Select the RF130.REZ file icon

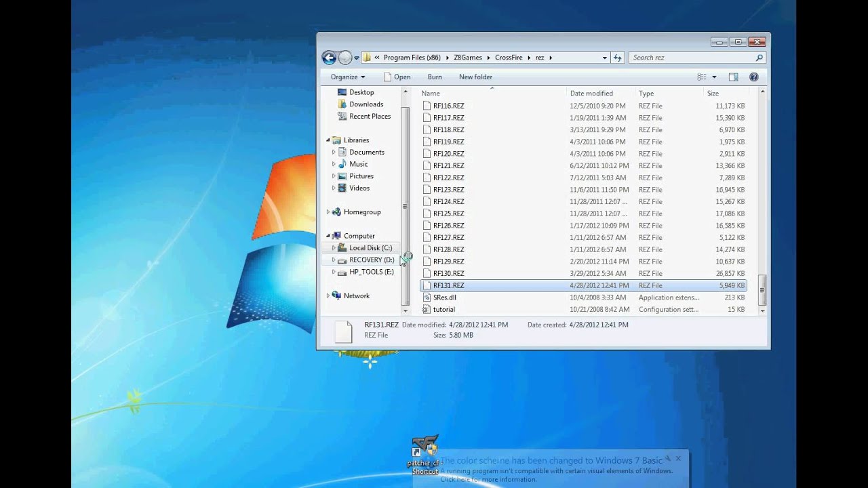427,273
